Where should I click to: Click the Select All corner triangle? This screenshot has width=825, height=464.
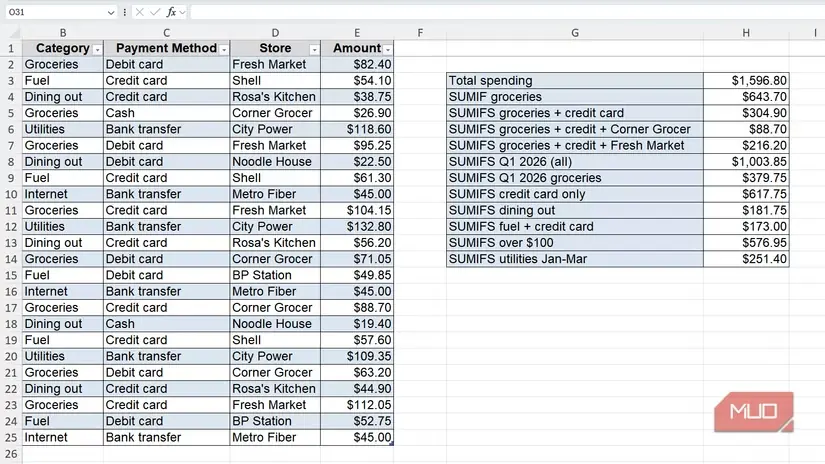pos(14,33)
